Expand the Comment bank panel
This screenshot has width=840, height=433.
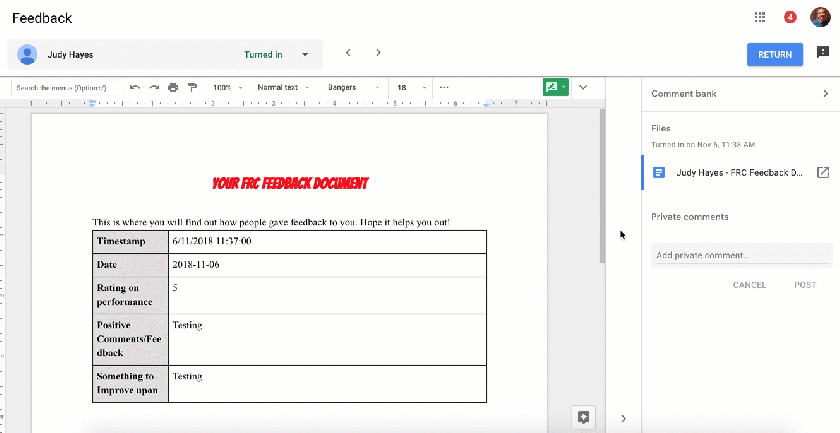(825, 94)
